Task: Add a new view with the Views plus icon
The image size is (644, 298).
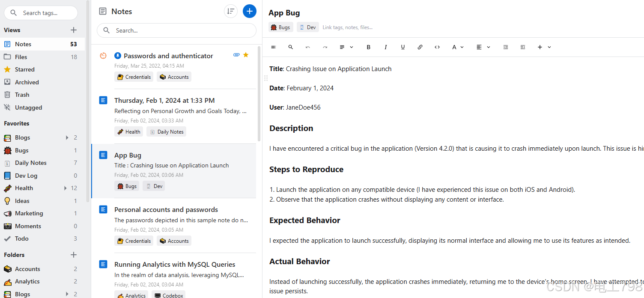Action: pyautogui.click(x=74, y=30)
